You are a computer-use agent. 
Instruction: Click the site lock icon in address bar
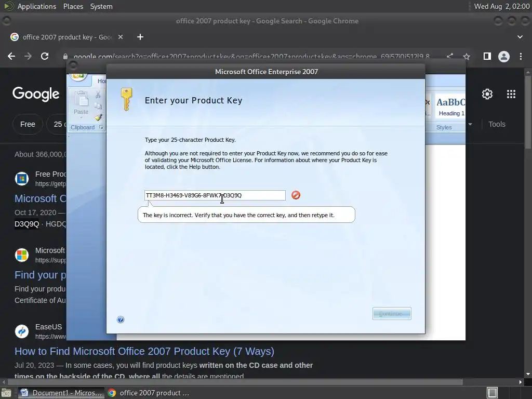click(x=65, y=56)
